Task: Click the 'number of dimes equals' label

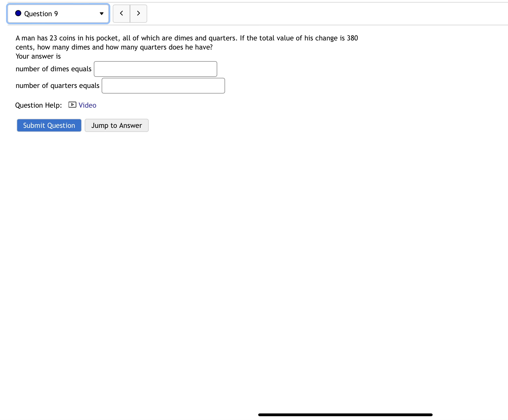Action: pyautogui.click(x=53, y=69)
